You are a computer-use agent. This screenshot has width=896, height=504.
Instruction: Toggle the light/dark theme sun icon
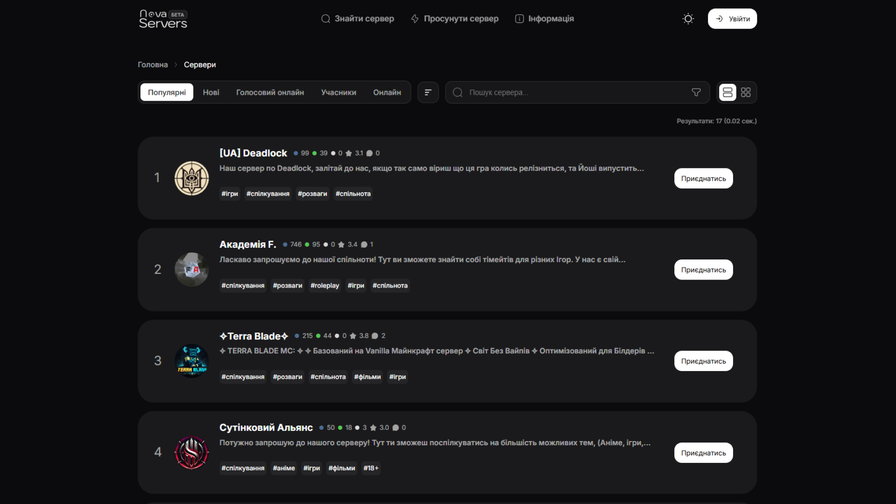pyautogui.click(x=688, y=19)
